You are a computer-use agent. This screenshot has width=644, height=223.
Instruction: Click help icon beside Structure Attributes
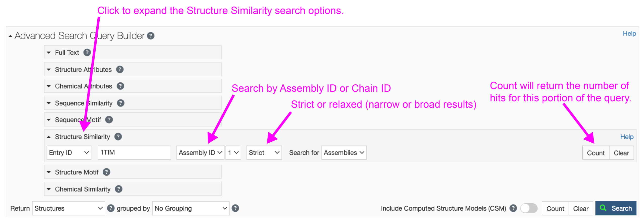coord(120,69)
